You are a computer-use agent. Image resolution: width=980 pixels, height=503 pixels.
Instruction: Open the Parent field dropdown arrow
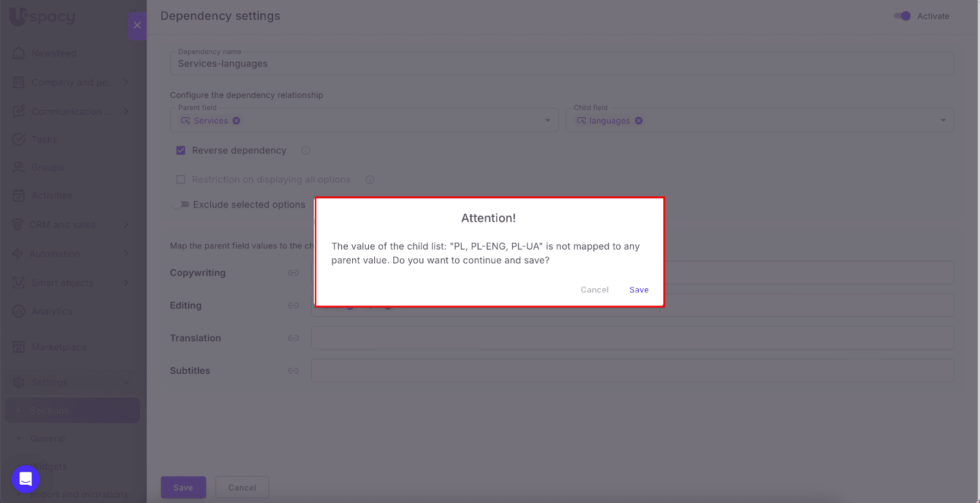tap(548, 121)
